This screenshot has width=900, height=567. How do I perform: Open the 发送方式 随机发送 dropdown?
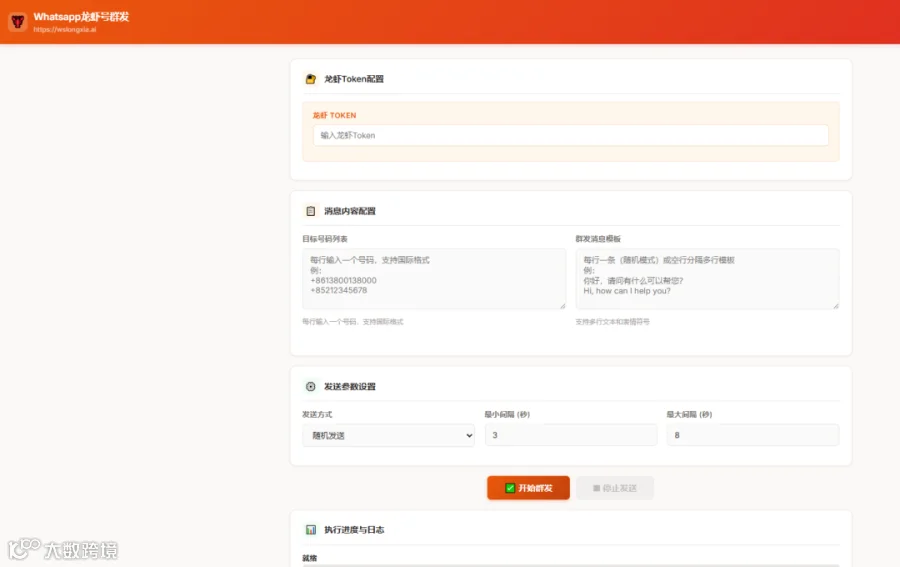[389, 436]
